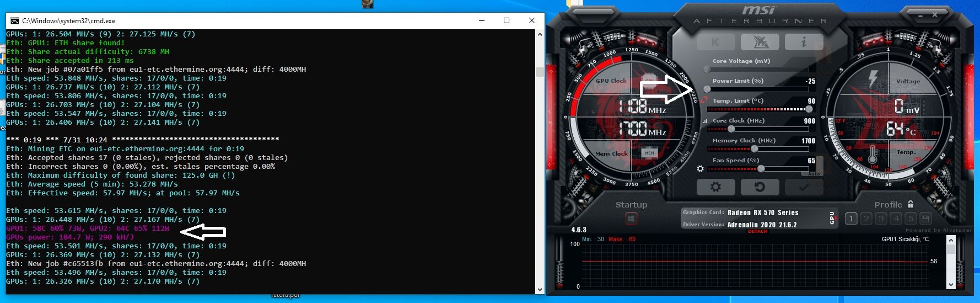This screenshot has width=980, height=303.
Task: Click the down arrow of the Afterburner graph scrollbar
Action: click(951, 285)
